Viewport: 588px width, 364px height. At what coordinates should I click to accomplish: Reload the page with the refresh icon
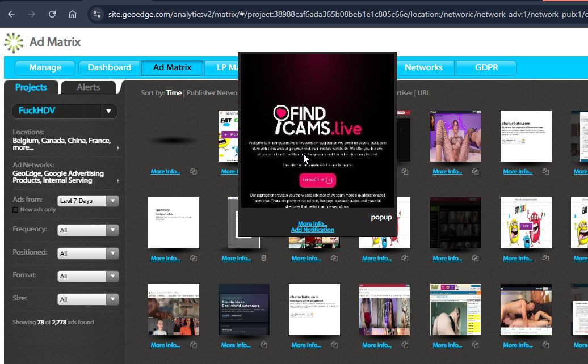[52, 14]
